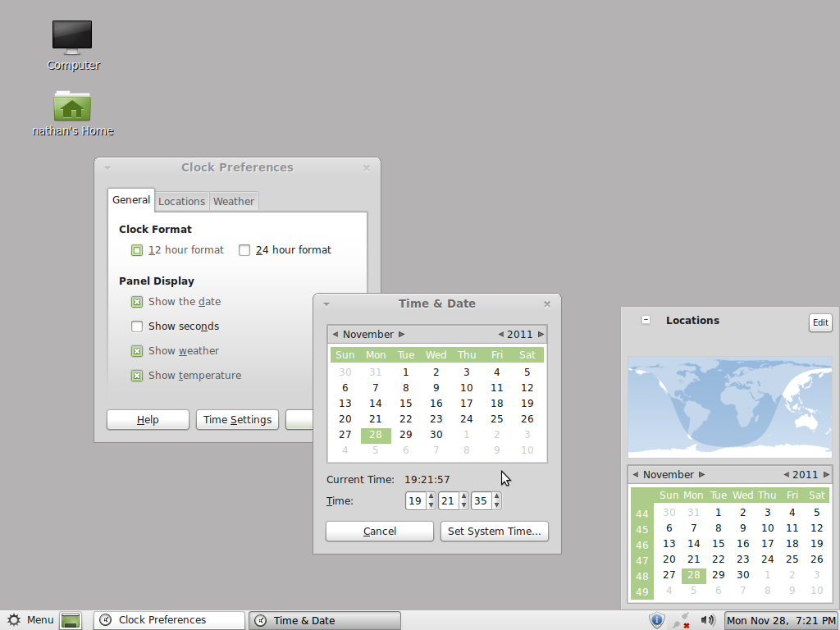Enable the Show seconds checkbox

(137, 326)
